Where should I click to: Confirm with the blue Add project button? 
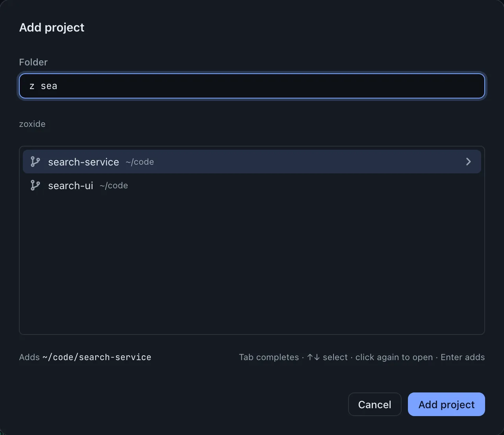pyautogui.click(x=447, y=404)
